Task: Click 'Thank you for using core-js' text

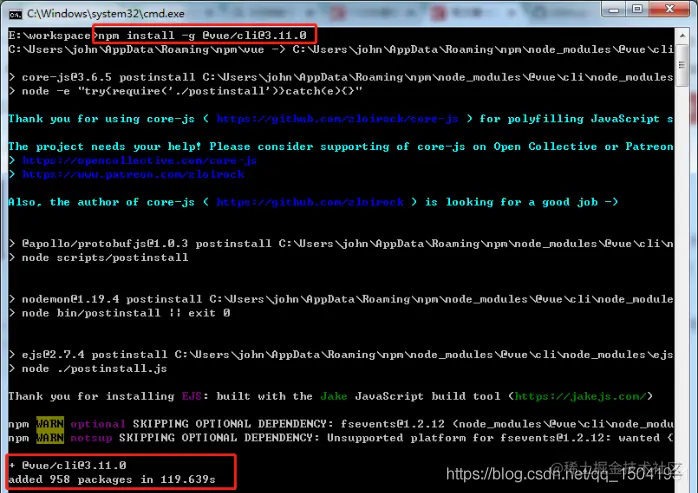Action: pos(101,119)
